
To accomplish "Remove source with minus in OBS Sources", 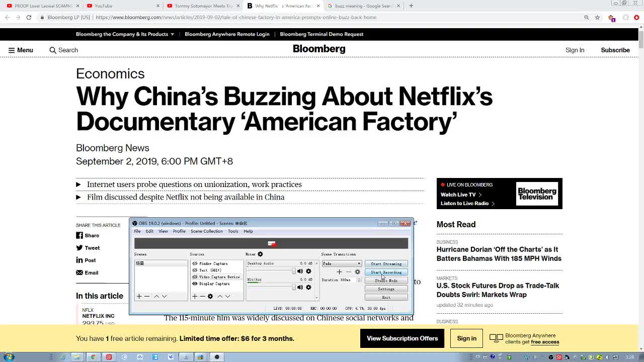I will [202, 296].
